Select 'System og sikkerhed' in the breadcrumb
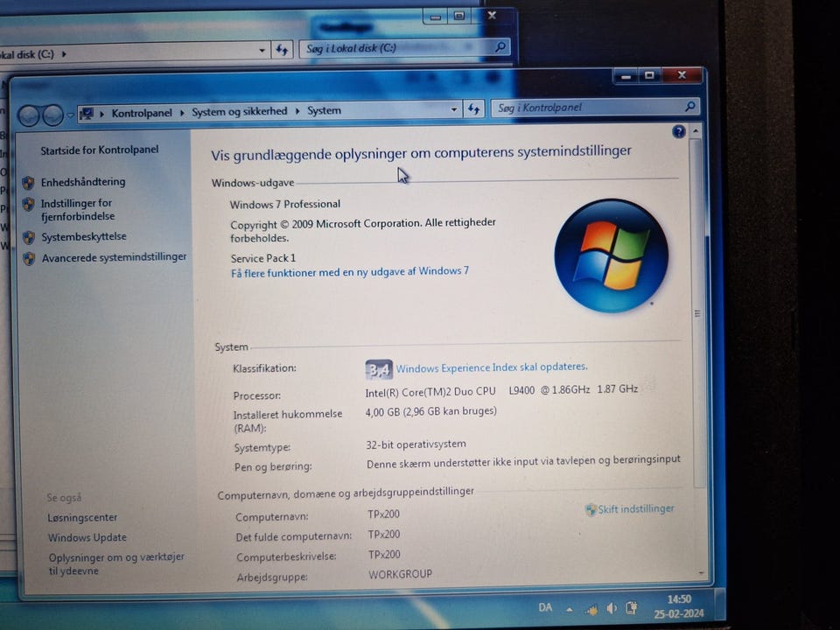Screen dimensions: 840x630 click(240, 111)
